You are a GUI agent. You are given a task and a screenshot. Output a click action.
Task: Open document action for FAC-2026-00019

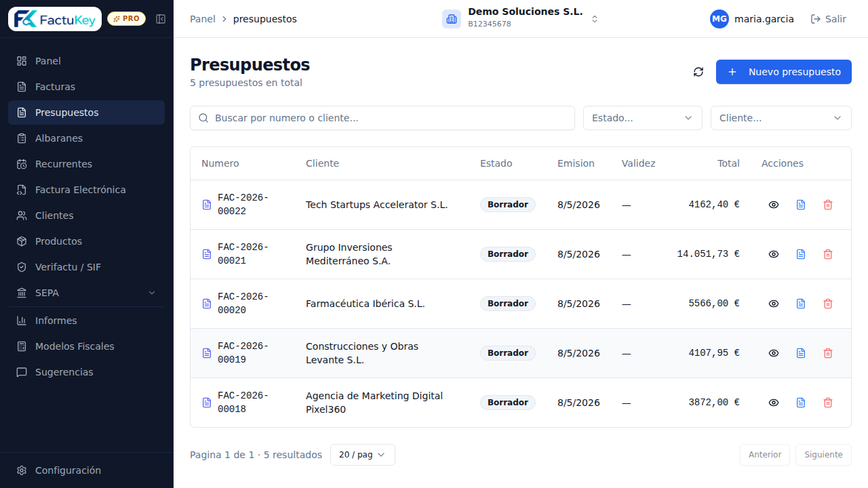point(801,353)
